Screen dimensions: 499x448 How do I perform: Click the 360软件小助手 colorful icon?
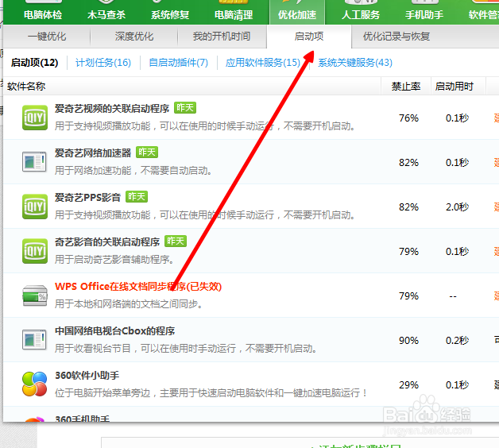35,384
